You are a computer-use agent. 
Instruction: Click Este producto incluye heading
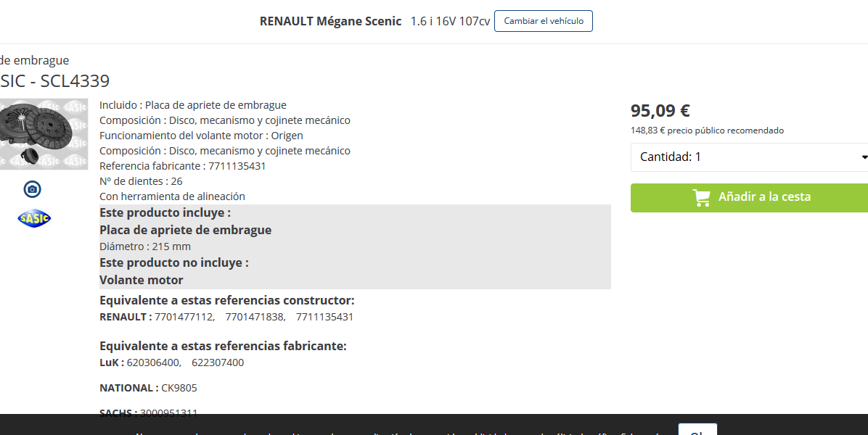[165, 213]
